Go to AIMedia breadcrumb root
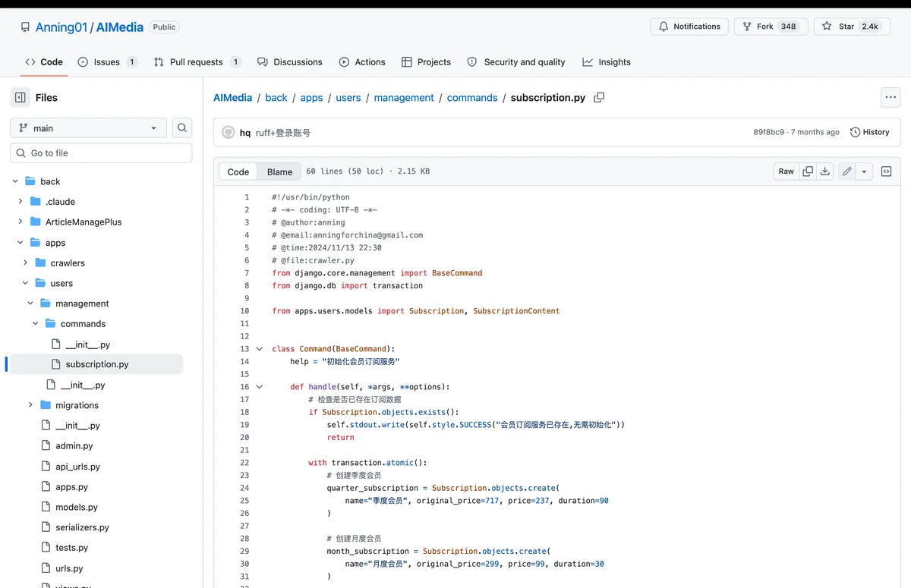The height and width of the screenshot is (588, 911). click(x=232, y=98)
